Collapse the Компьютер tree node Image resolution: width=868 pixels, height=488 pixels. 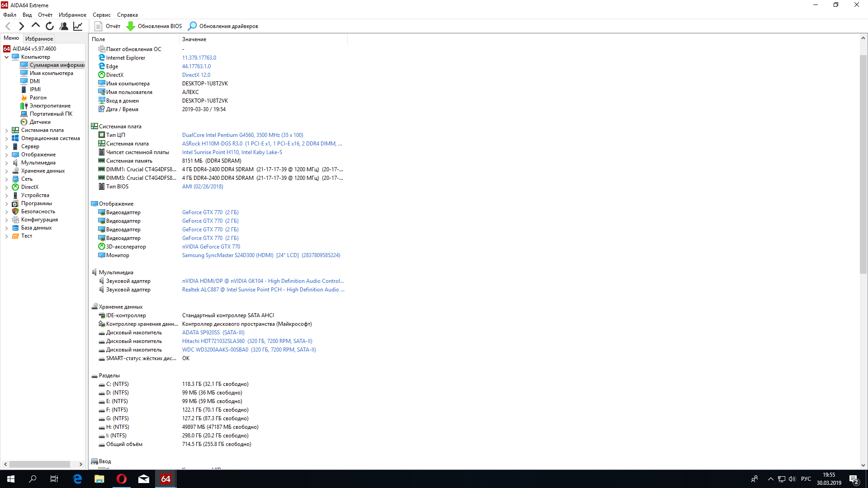tap(6, 57)
